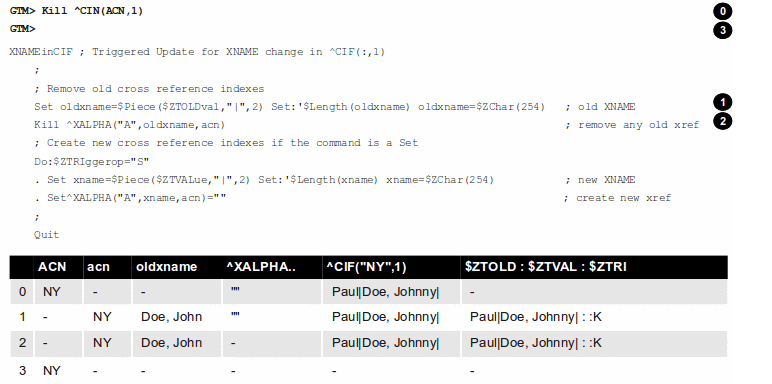Click the ^XALPHA.. column header
Image resolution: width=772 pixels, height=384 pixels.
pos(261,267)
